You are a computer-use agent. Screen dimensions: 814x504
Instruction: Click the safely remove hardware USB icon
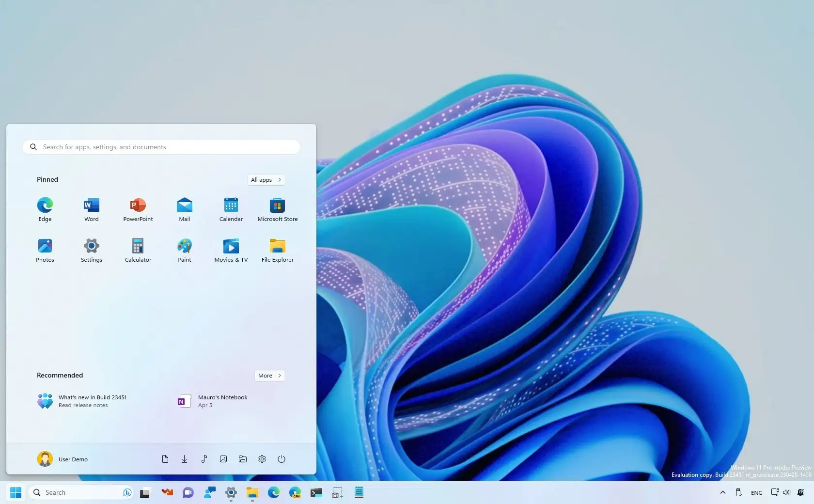click(x=738, y=492)
